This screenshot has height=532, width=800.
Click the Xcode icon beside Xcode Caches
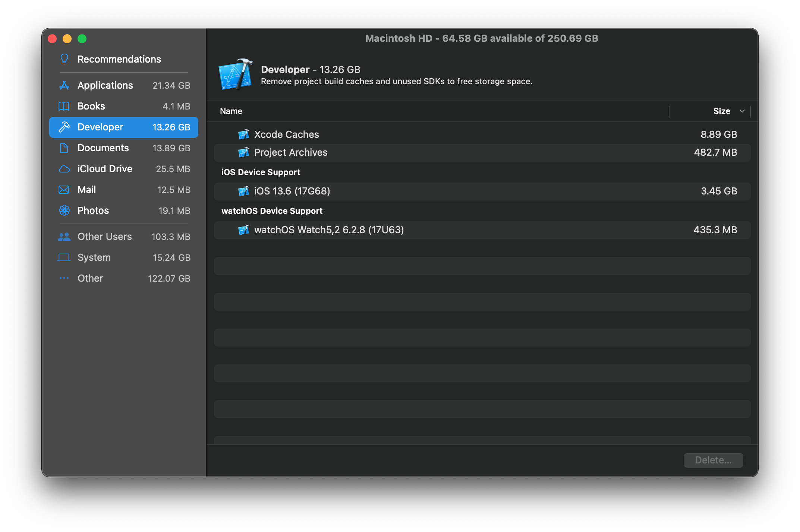click(x=243, y=134)
